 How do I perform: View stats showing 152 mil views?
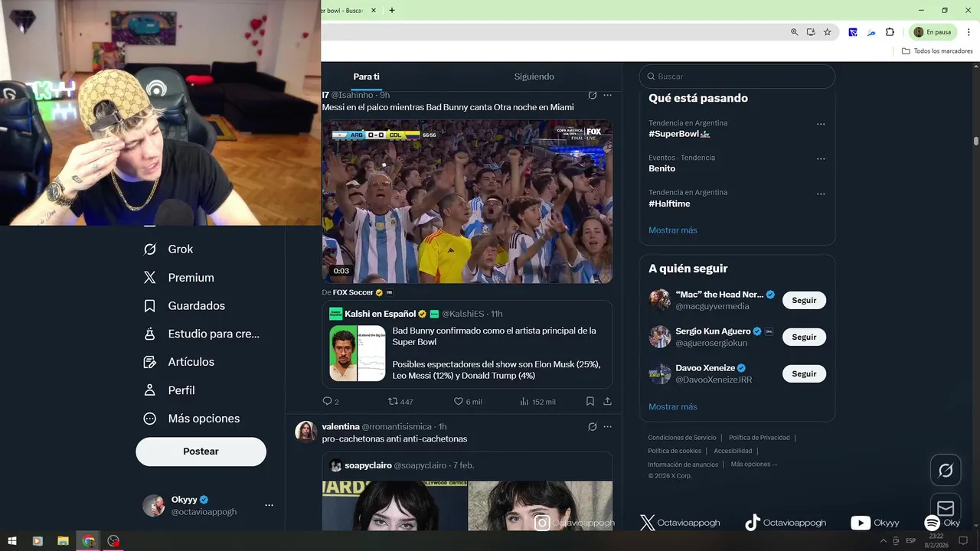pyautogui.click(x=537, y=401)
